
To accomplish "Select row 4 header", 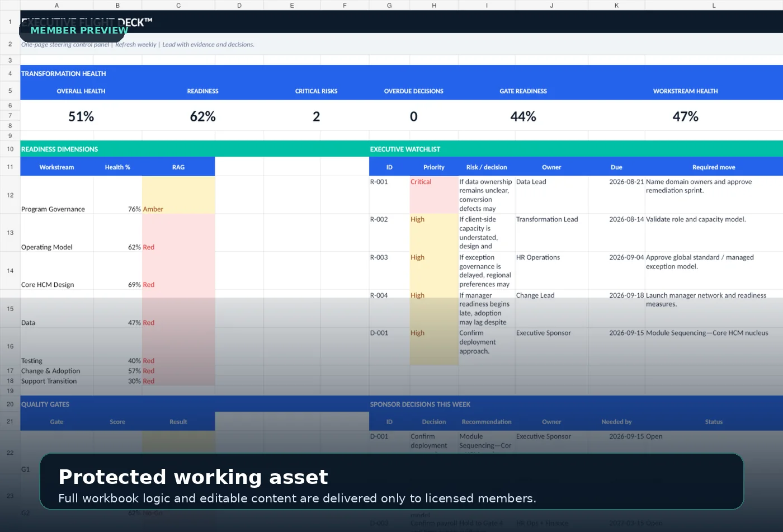I will click(x=10, y=73).
